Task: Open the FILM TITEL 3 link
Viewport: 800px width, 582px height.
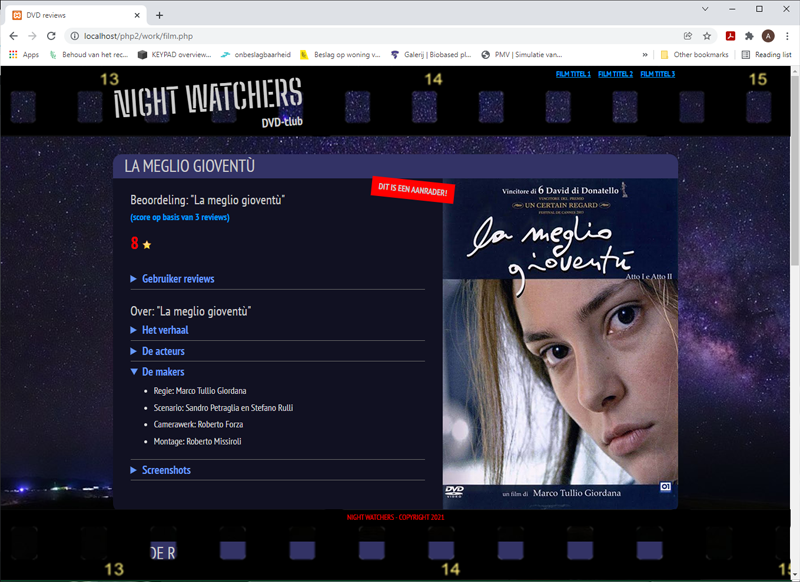Action: point(658,74)
